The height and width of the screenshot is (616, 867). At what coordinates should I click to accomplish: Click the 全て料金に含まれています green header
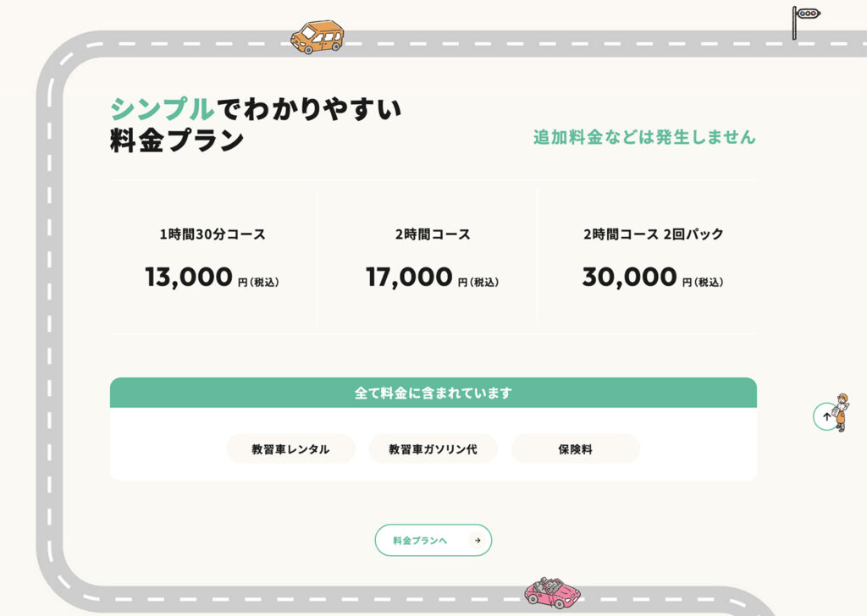433,393
